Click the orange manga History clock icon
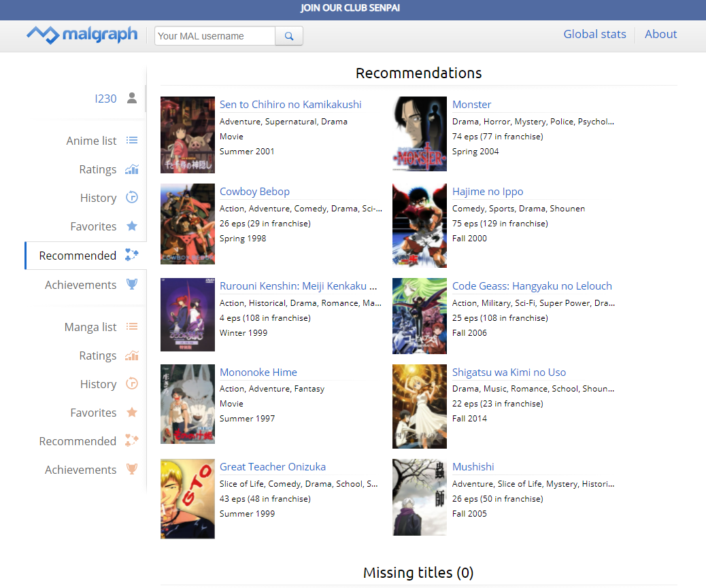This screenshot has height=588, width=706. [x=132, y=384]
